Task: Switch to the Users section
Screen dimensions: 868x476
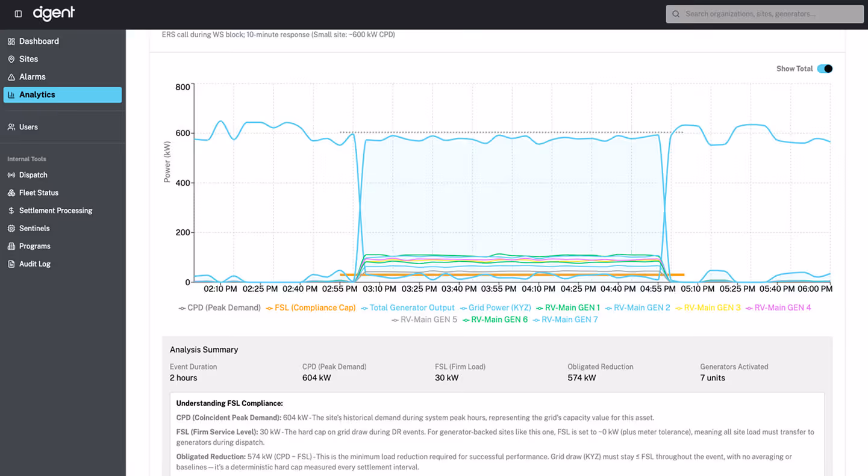Action: 11,127
